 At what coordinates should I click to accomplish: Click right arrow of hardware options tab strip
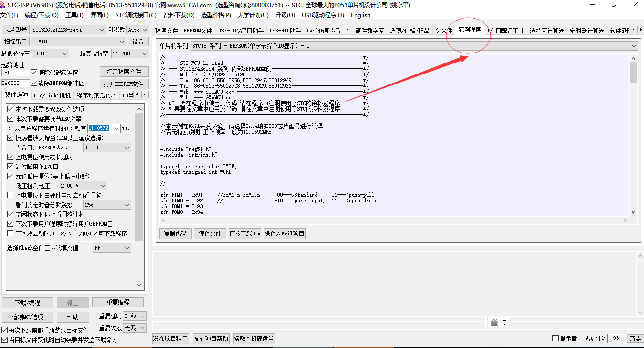[x=144, y=95]
